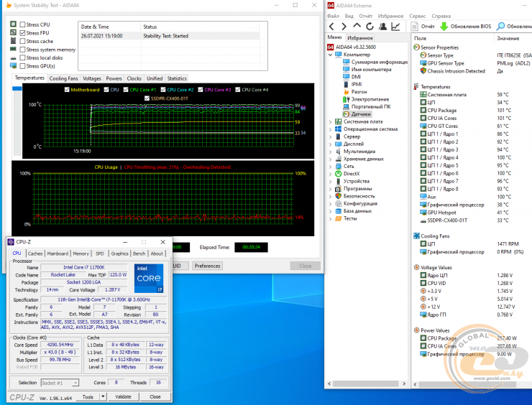Select the DMI tree item
Viewport: 532px width, 405px height.
pos(356,77)
